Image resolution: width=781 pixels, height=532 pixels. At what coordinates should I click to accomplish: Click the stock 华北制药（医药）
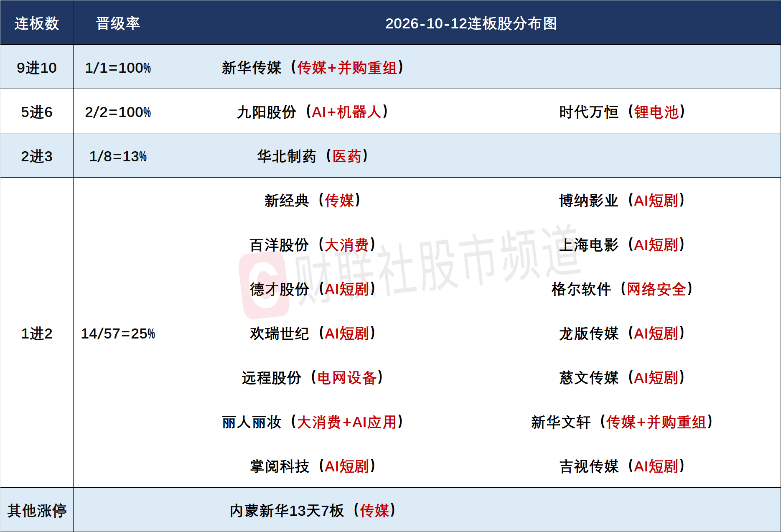[x=313, y=156]
